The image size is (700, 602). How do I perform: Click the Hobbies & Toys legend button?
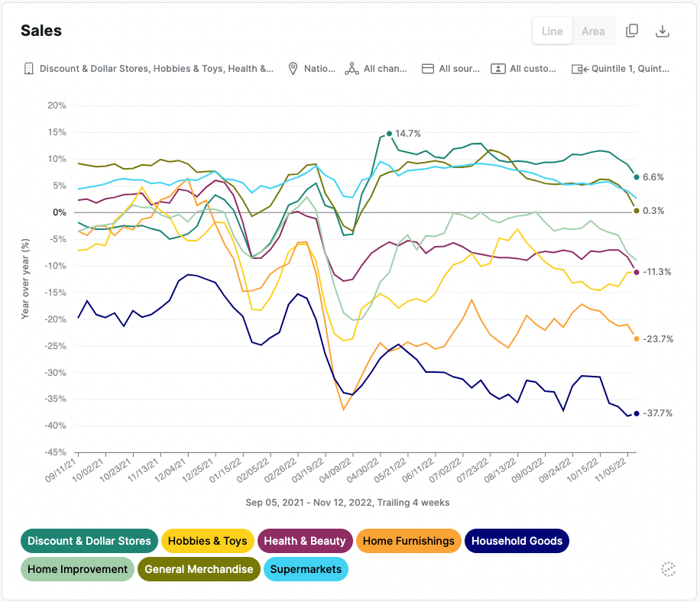pos(207,541)
